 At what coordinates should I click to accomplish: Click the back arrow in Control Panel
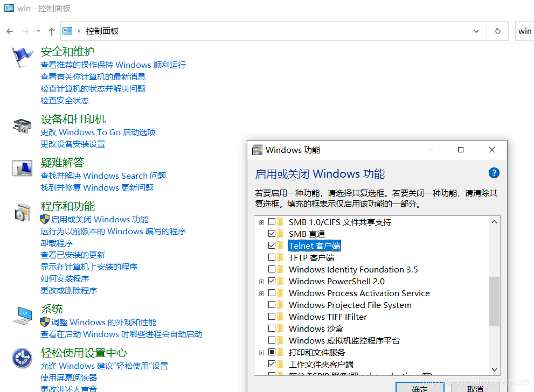[10, 31]
